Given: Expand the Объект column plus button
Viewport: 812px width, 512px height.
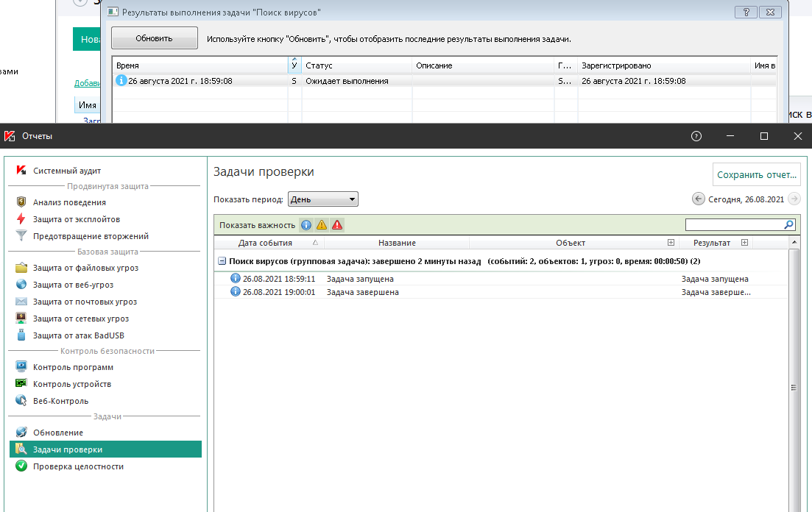Looking at the screenshot, I should pos(671,243).
